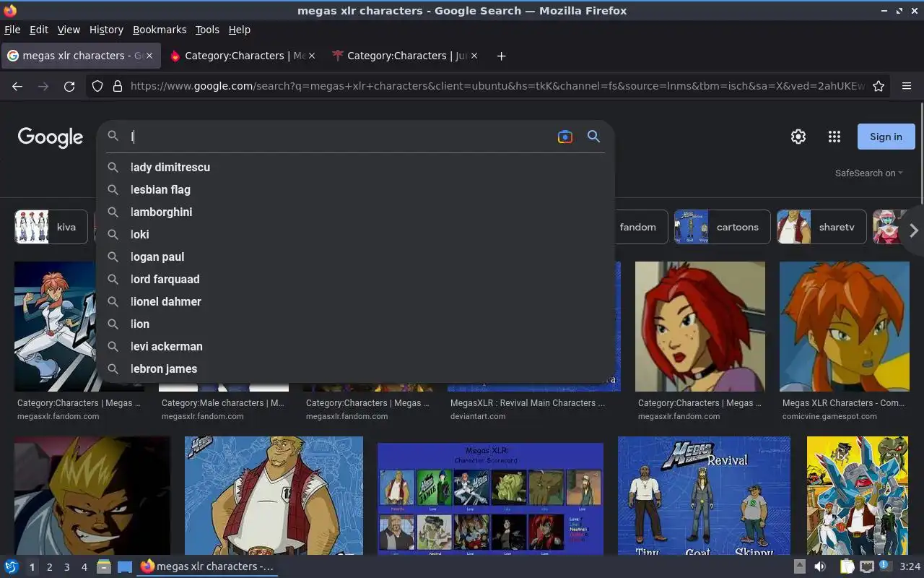Open the Firefox hamburger menu

[907, 86]
